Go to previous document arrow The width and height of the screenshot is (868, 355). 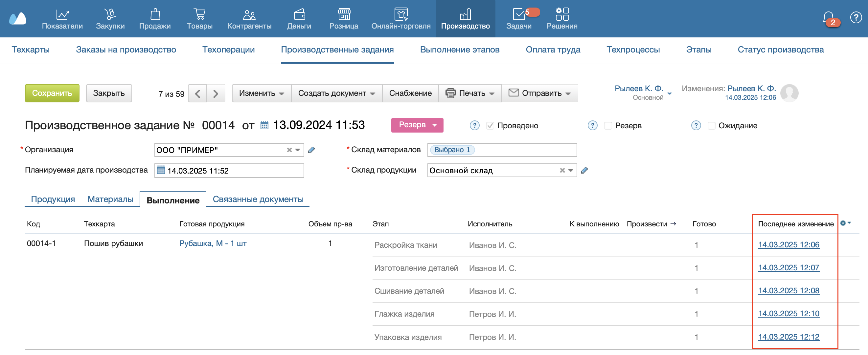pos(197,93)
